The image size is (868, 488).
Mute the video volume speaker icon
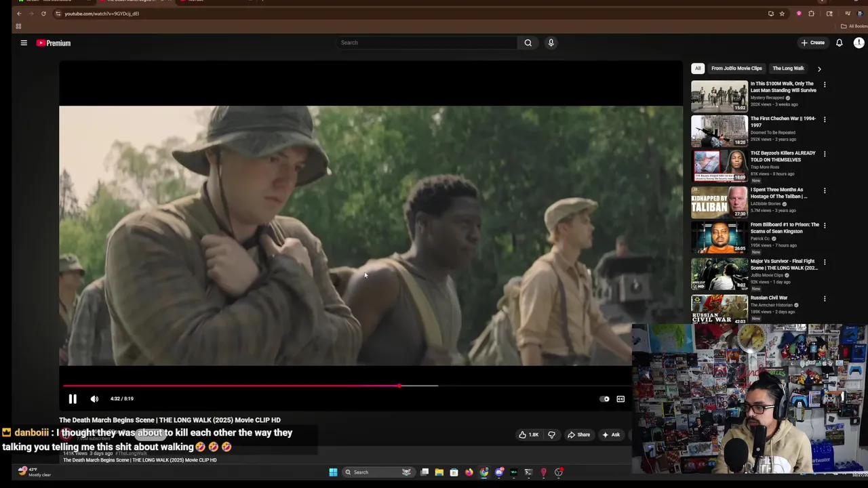point(94,399)
